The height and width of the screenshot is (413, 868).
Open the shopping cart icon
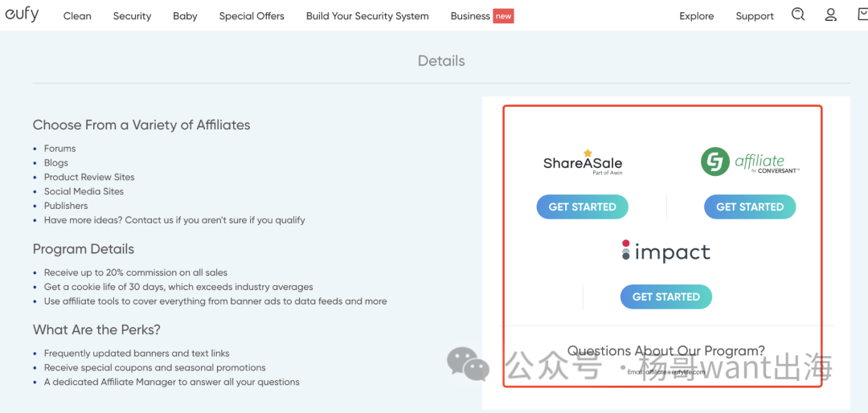pyautogui.click(x=862, y=14)
